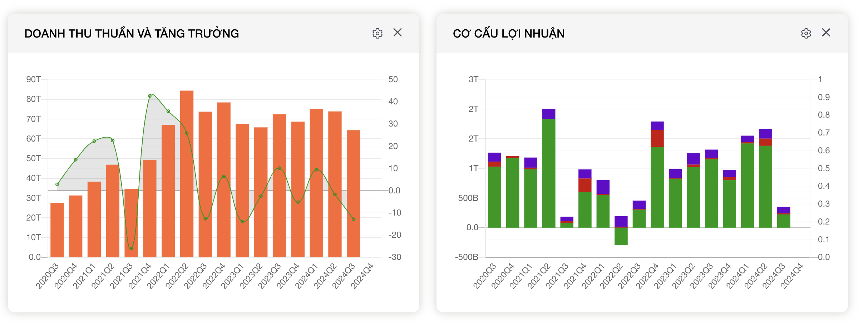The width and height of the screenshot is (868, 326).
Task: Select the 2022Q2 orange revenue bar
Action: click(187, 174)
